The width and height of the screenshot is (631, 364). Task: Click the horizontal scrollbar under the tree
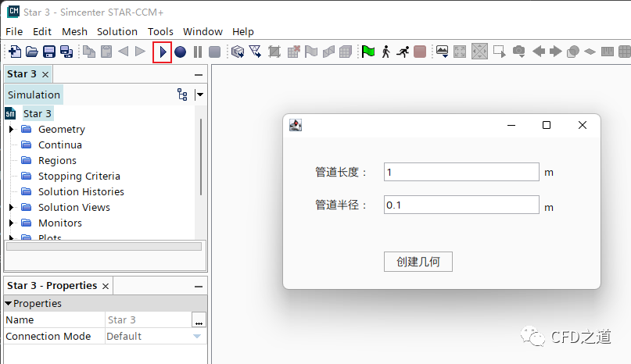[x=104, y=247]
